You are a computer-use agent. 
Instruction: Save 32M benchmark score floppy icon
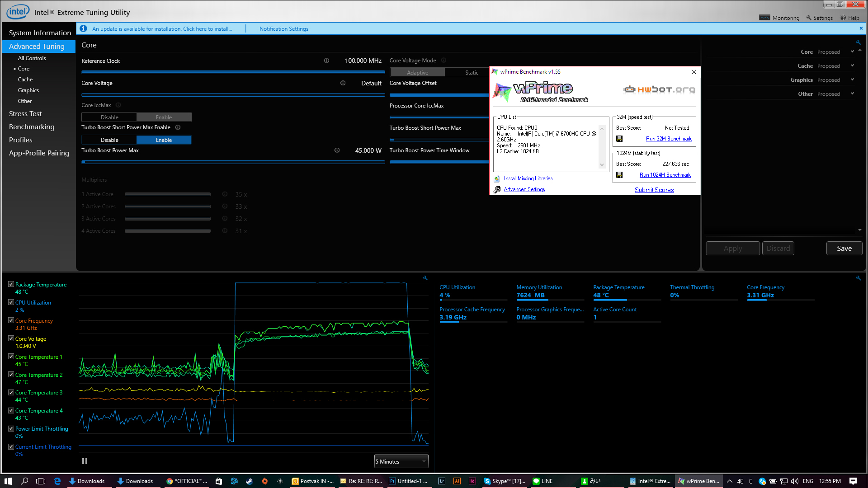pyautogui.click(x=619, y=139)
